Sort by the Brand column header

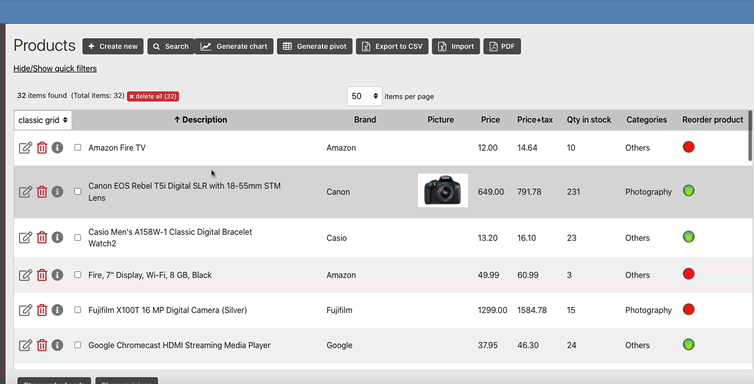(365, 120)
